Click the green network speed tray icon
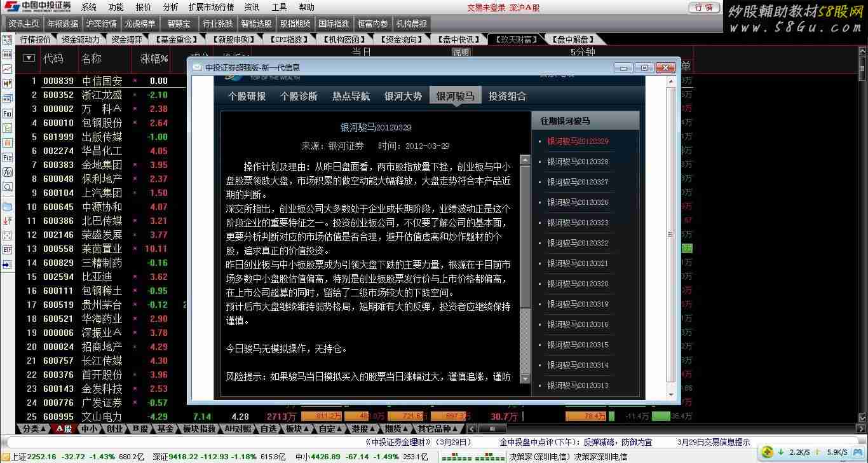This screenshot has width=868, height=463. pos(768,452)
